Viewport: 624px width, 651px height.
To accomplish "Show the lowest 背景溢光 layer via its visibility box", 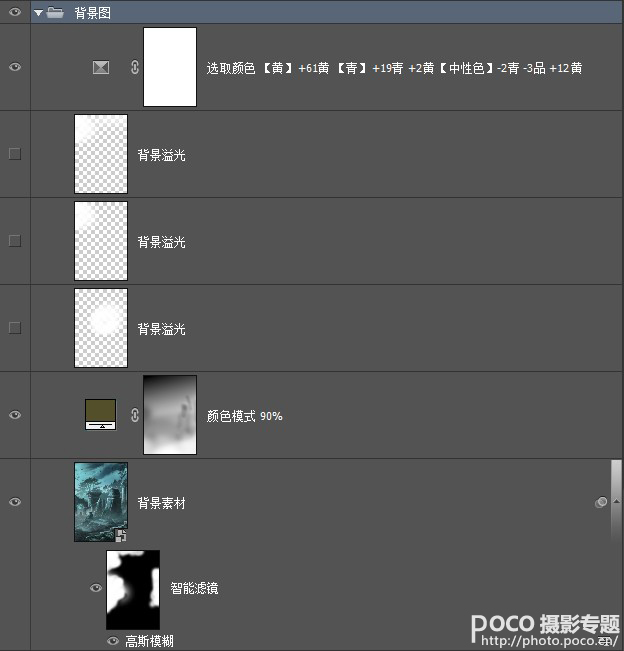I will 15,328.
